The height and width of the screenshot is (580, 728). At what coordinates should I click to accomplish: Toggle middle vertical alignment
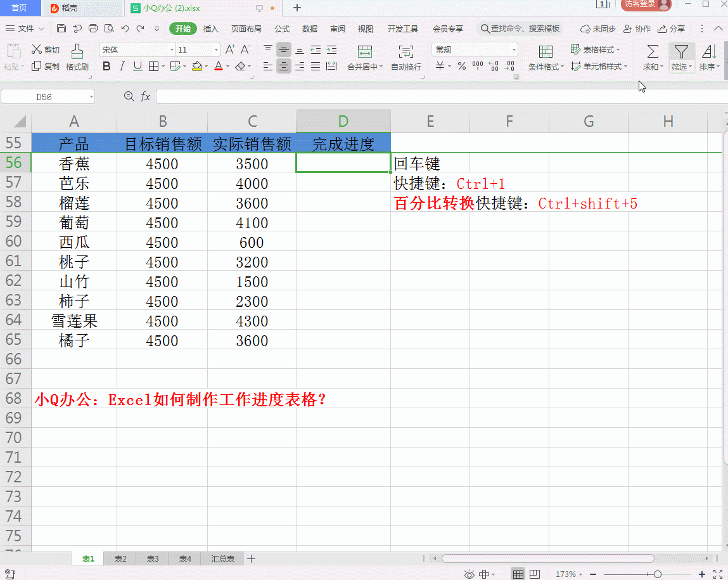284,49
